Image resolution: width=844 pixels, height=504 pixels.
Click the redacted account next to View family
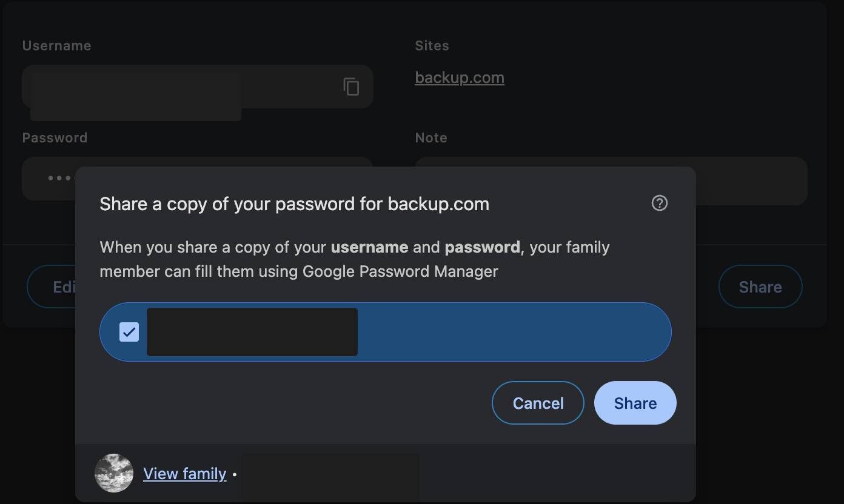tap(330, 477)
